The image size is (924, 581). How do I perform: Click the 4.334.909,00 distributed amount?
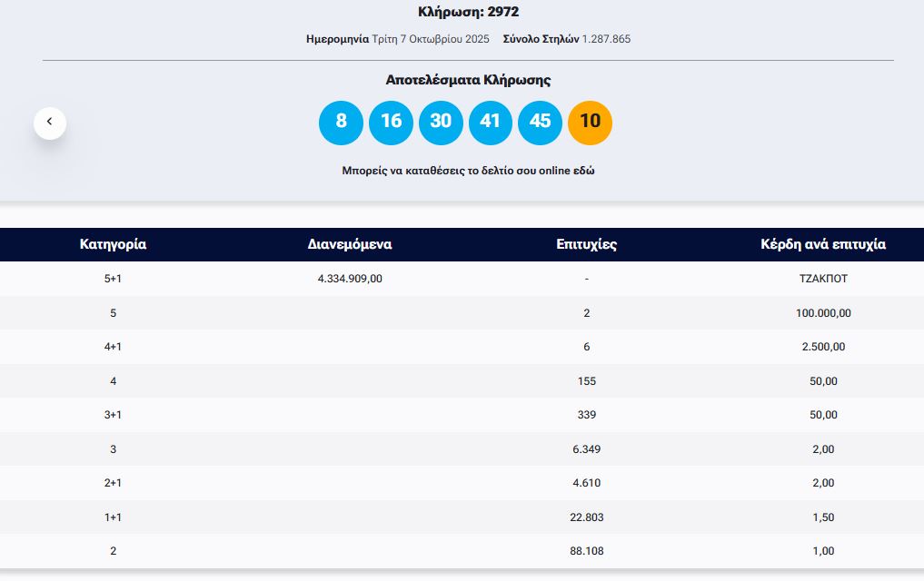(x=350, y=279)
